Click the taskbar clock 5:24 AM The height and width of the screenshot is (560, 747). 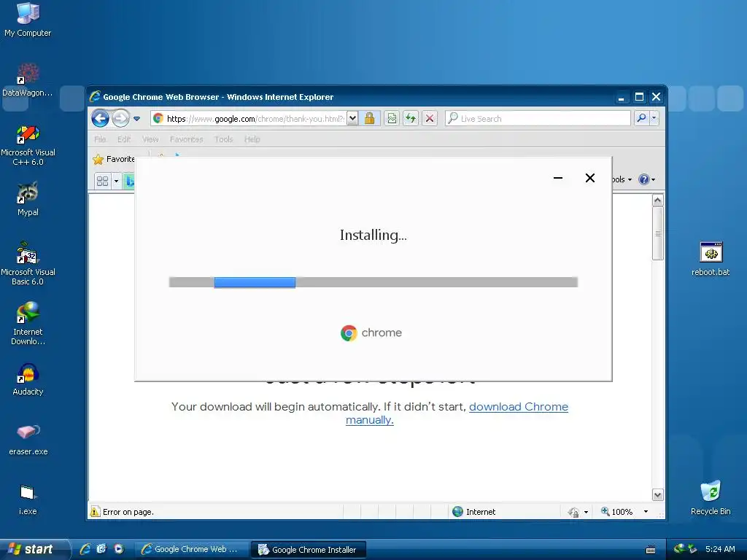coord(720,550)
